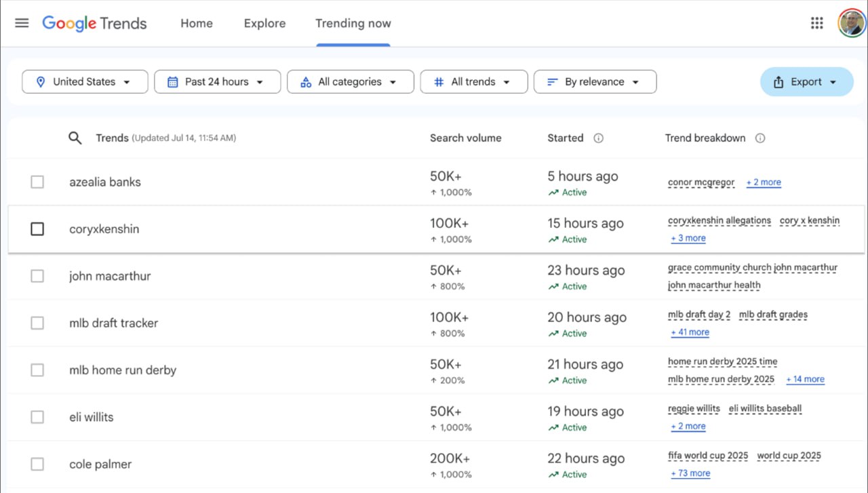This screenshot has width=868, height=493.
Task: Click the mlb home run derby trend name
Action: coord(123,370)
